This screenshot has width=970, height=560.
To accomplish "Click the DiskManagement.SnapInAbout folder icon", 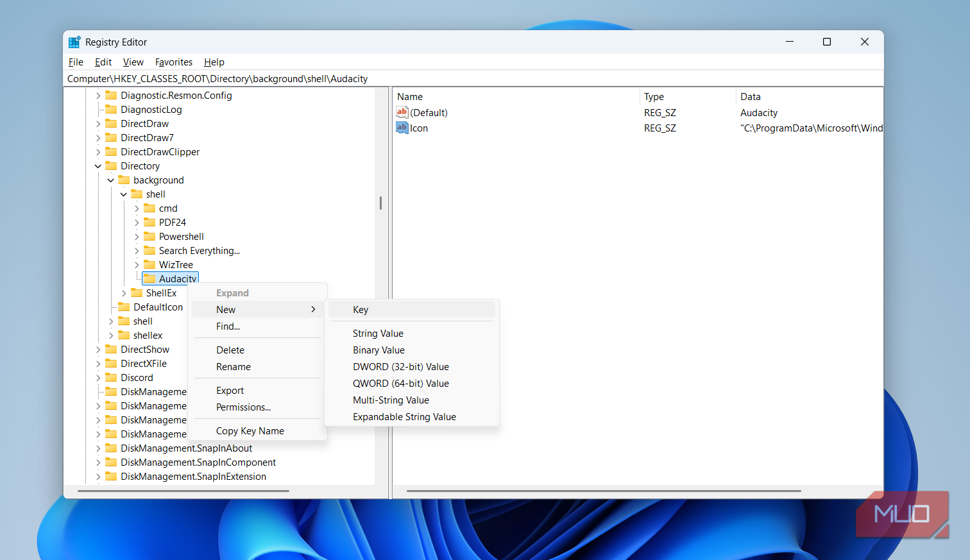I will click(111, 448).
